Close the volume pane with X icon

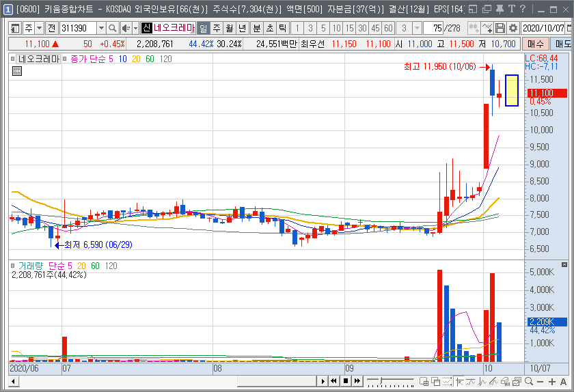(564, 264)
